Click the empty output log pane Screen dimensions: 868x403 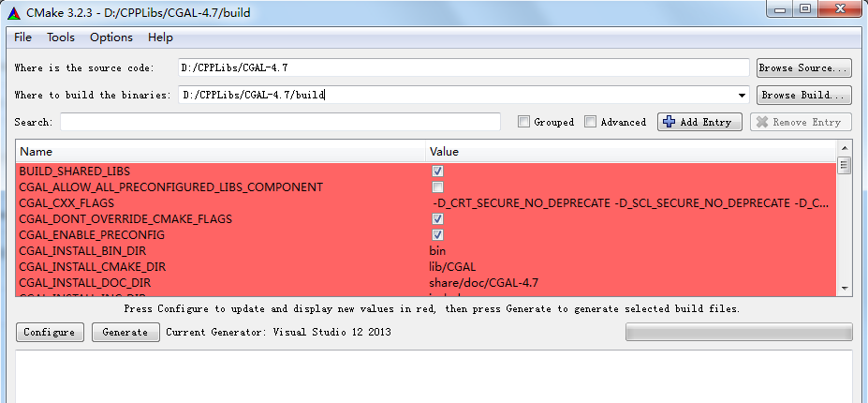[434, 377]
